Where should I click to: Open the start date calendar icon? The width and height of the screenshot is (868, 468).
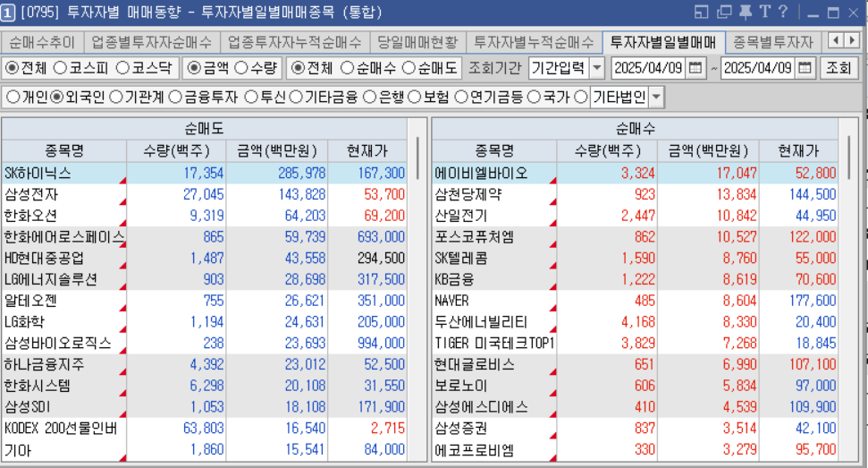pos(695,68)
